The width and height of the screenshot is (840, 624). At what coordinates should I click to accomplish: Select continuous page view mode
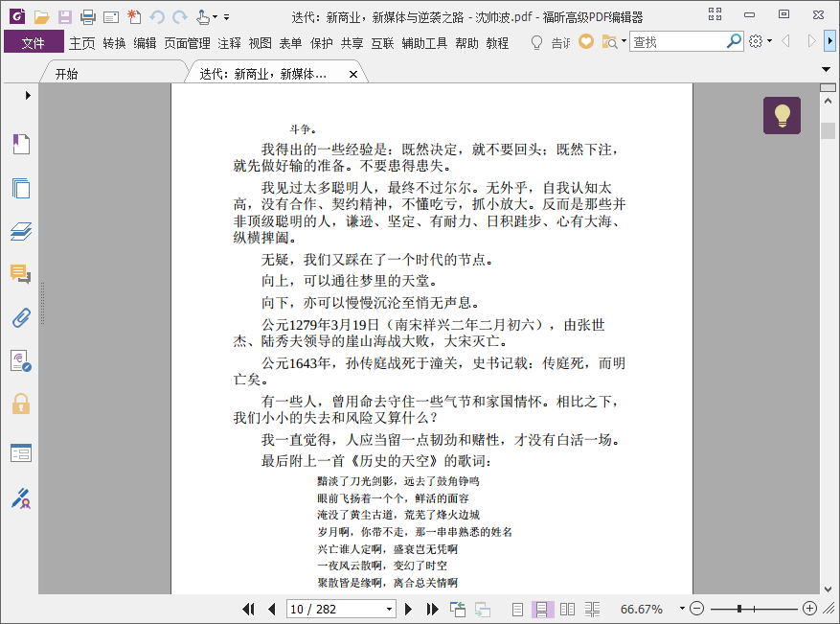tap(542, 609)
